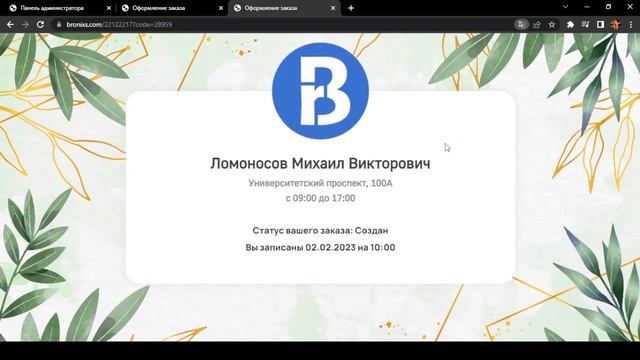Screen dimensions: 640x360
Task: Go forward to next page
Action: tap(25, 24)
